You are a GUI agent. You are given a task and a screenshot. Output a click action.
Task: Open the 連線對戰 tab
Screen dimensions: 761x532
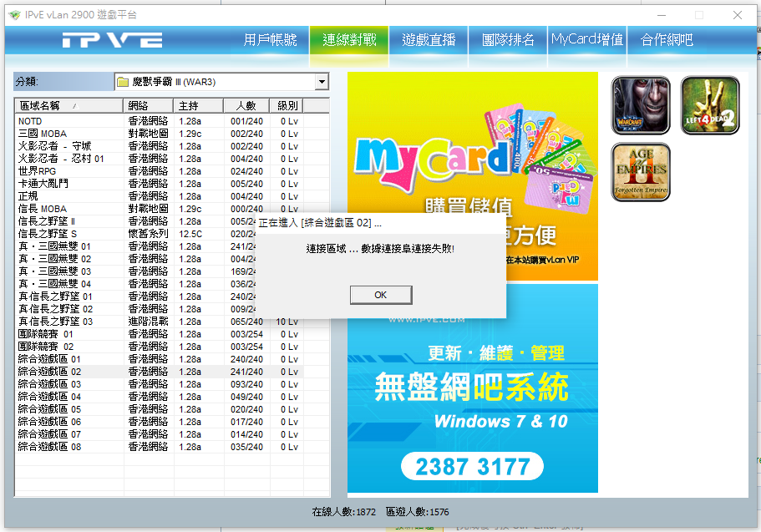349,40
